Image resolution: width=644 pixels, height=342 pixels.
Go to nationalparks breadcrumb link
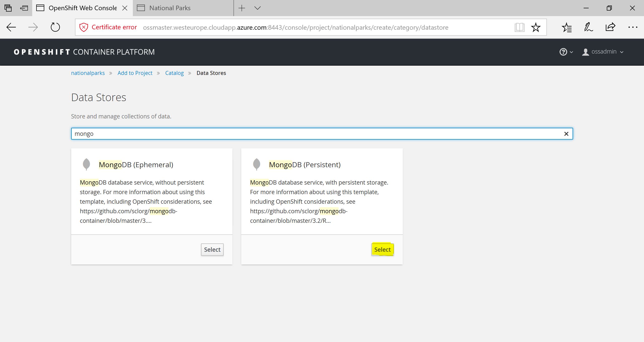point(88,73)
